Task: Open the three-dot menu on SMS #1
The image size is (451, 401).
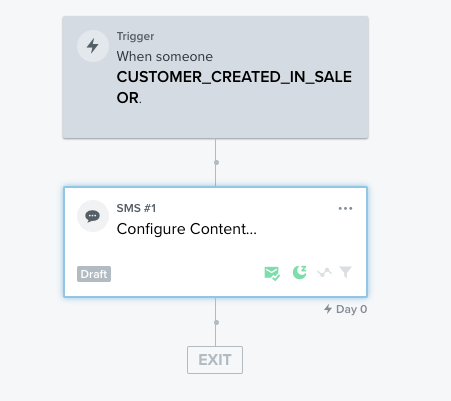Action: click(x=345, y=208)
